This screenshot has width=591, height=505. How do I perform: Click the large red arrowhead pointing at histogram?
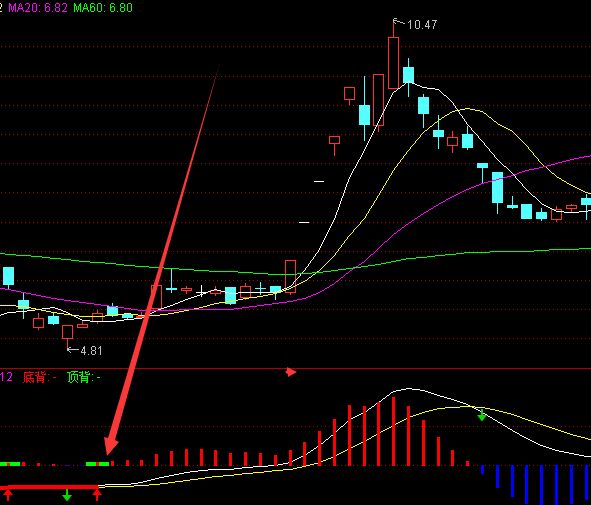click(111, 446)
